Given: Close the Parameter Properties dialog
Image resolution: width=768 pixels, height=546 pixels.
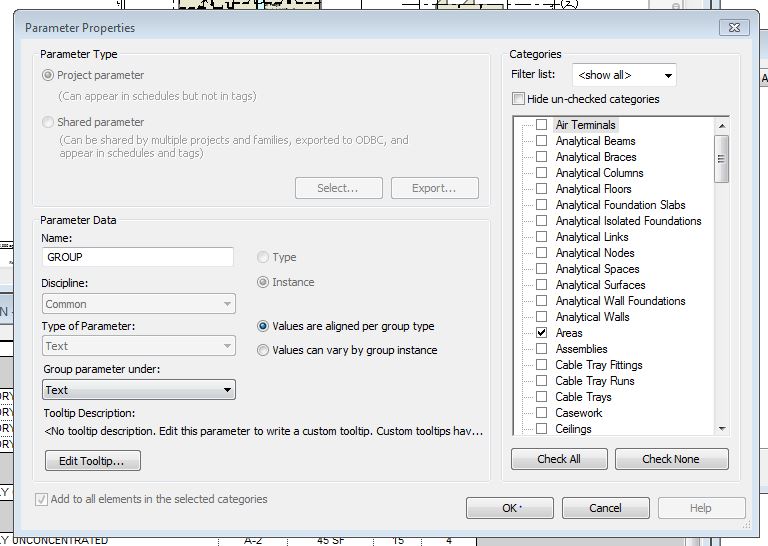Looking at the screenshot, I should 734,27.
